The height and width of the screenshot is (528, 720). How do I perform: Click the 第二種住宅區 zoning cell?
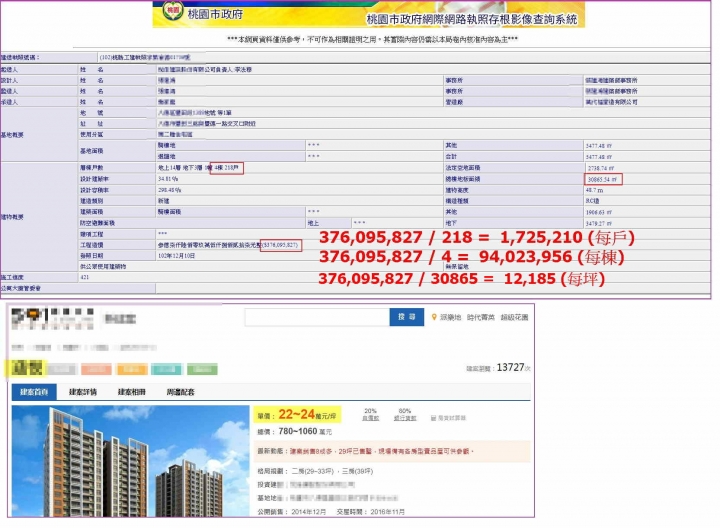[x=175, y=135]
